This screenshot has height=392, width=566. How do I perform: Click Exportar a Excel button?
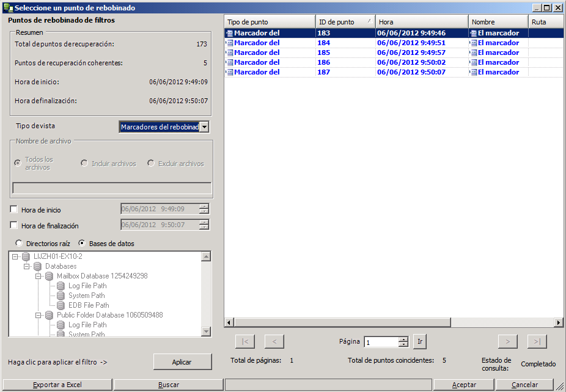click(x=56, y=385)
